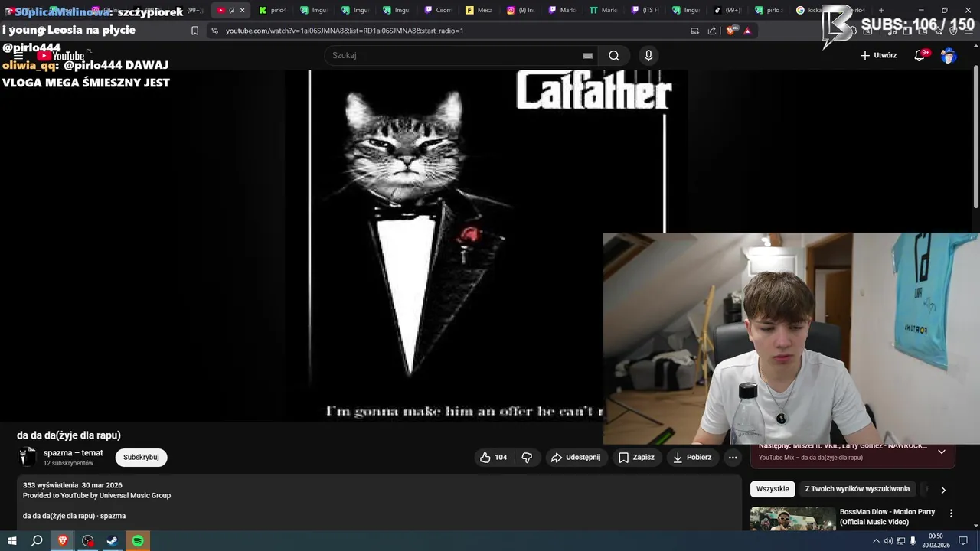The height and width of the screenshot is (551, 980).
Task: Open the account avatar menu
Action: point(949,55)
